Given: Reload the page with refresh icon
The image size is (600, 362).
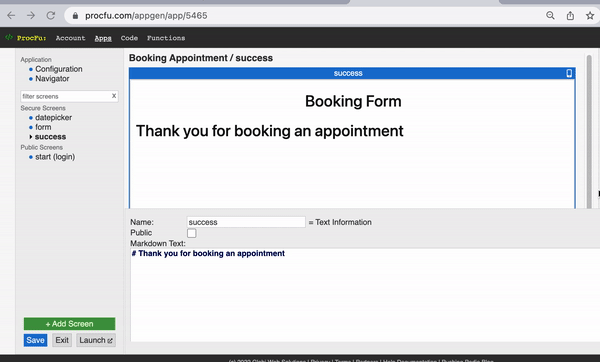Looking at the screenshot, I should click(x=51, y=16).
